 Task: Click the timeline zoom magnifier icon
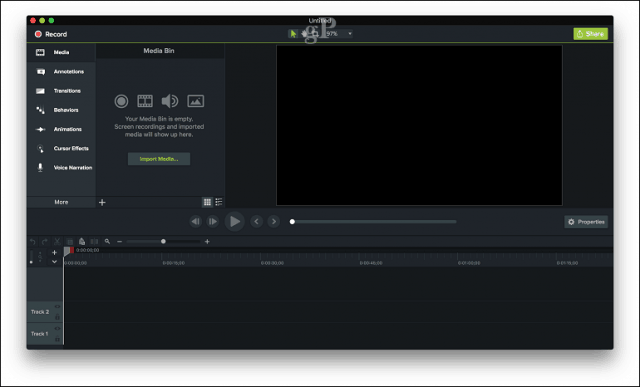(107, 242)
